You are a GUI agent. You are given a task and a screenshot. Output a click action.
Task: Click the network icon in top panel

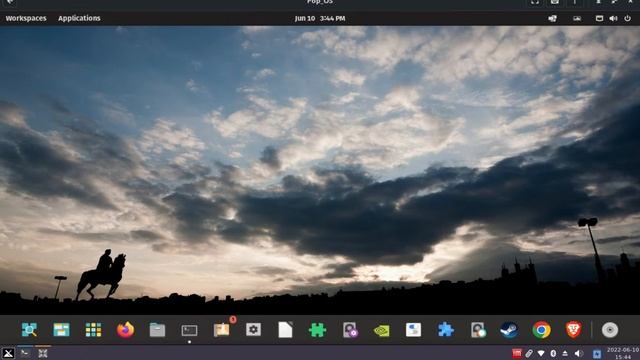pos(552,18)
